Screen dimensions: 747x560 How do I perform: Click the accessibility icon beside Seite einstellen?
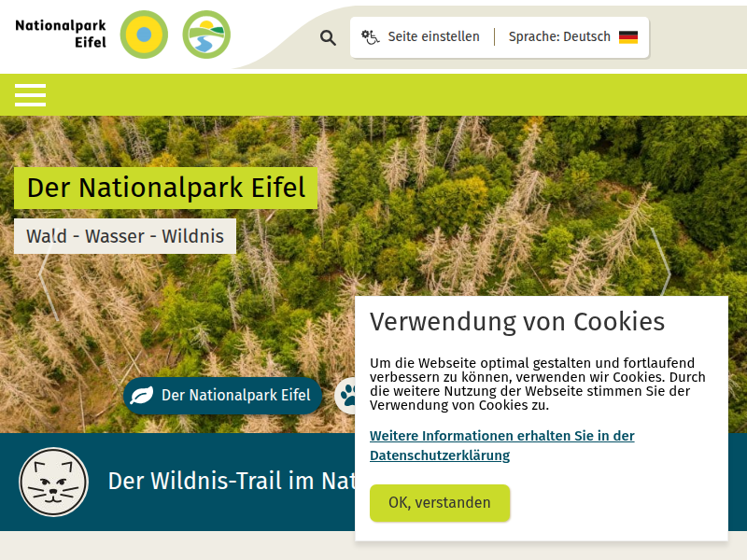click(x=370, y=36)
